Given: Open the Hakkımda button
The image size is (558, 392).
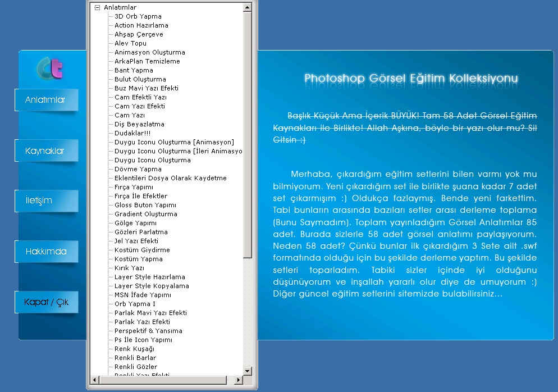Looking at the screenshot, I should 46,252.
